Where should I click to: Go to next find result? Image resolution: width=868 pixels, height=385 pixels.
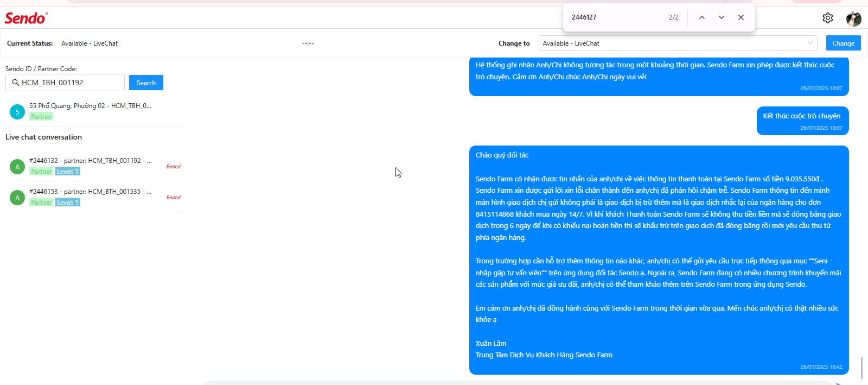[722, 17]
